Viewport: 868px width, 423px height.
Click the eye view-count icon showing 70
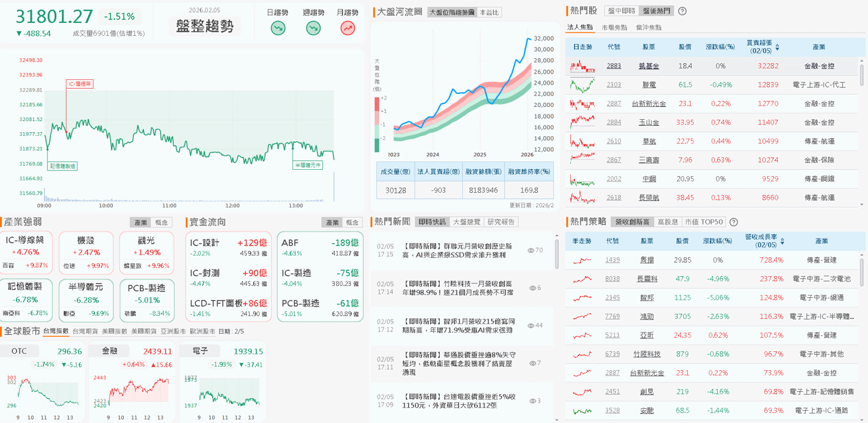531,250
